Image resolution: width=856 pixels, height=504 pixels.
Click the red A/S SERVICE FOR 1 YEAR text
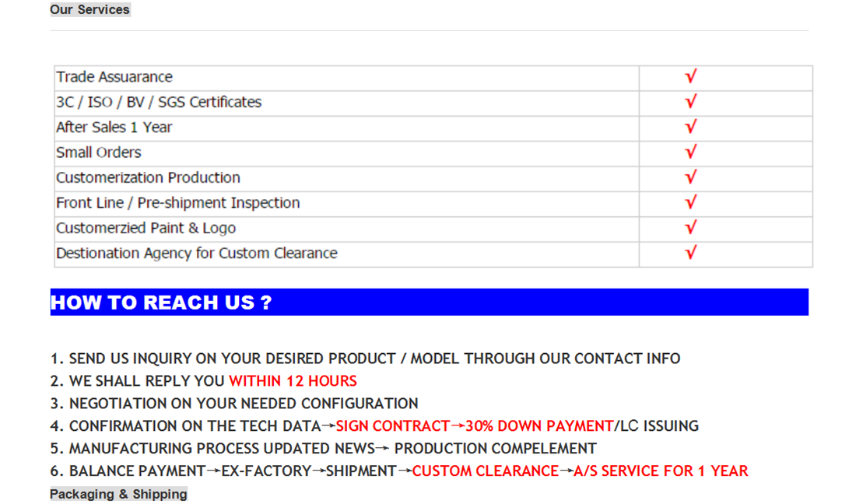pyautogui.click(x=661, y=471)
